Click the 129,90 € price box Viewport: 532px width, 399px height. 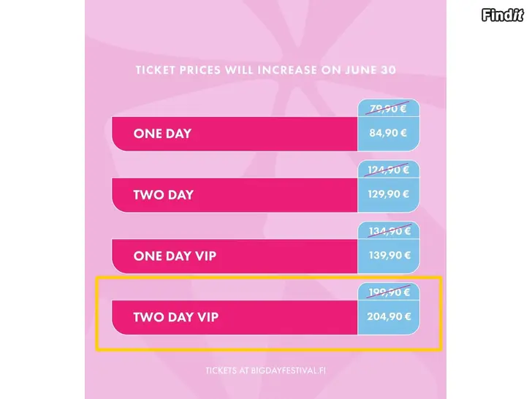389,194
